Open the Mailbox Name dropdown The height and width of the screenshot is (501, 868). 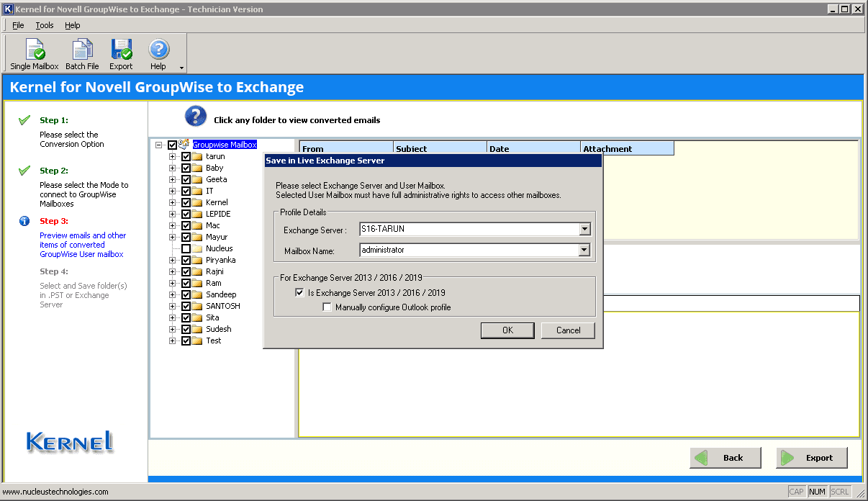pyautogui.click(x=584, y=250)
